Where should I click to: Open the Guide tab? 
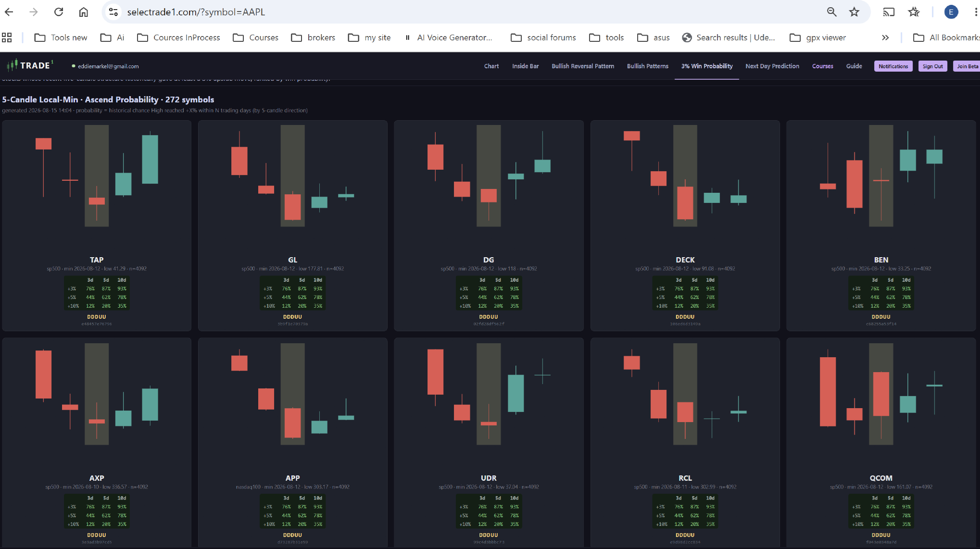tap(854, 66)
